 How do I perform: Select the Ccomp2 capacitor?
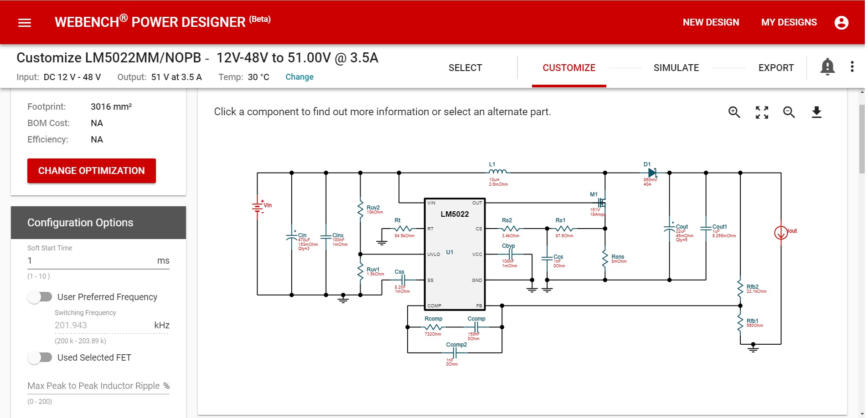(455, 353)
